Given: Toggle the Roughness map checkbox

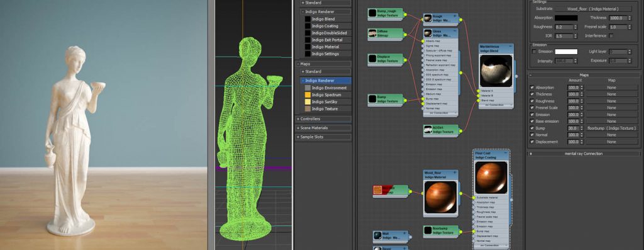Looking at the screenshot, I should tap(532, 101).
